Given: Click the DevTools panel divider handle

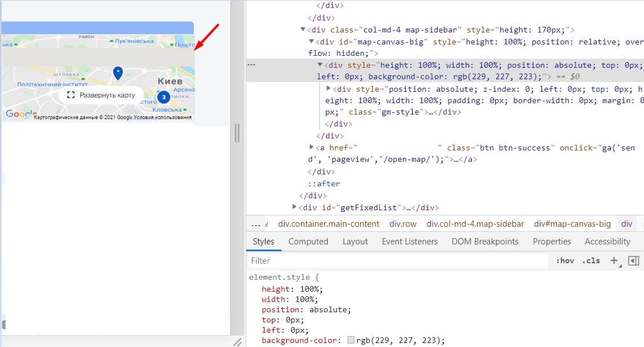Looking at the screenshot, I should pos(237,133).
